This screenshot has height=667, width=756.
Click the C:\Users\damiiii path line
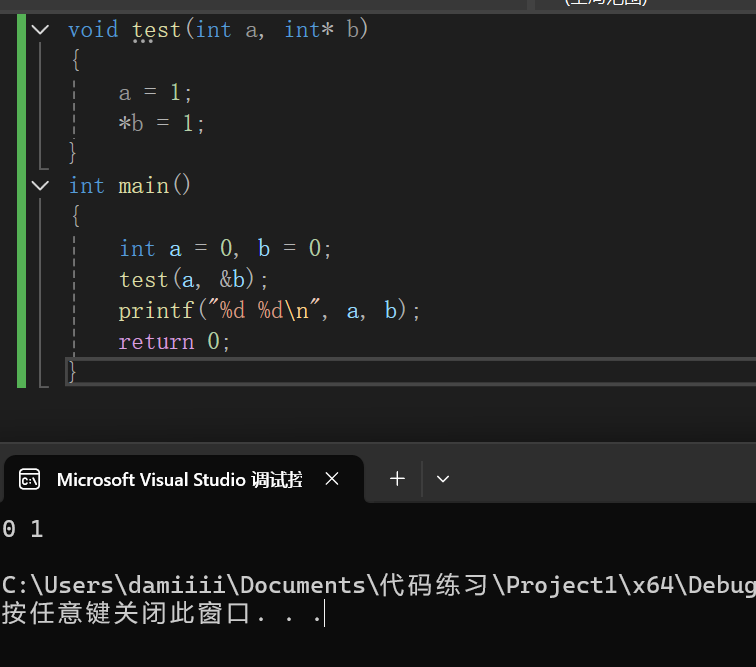(x=378, y=585)
